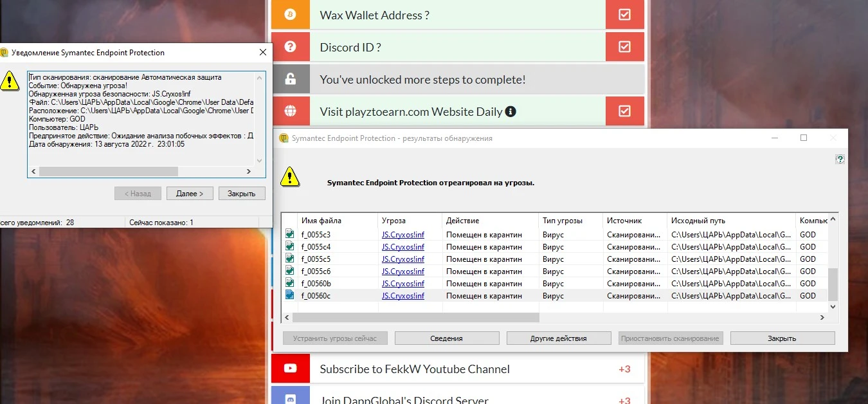The image size is (868, 404).
Task: Click "Сейчас показано: 1" status text
Action: point(161,222)
